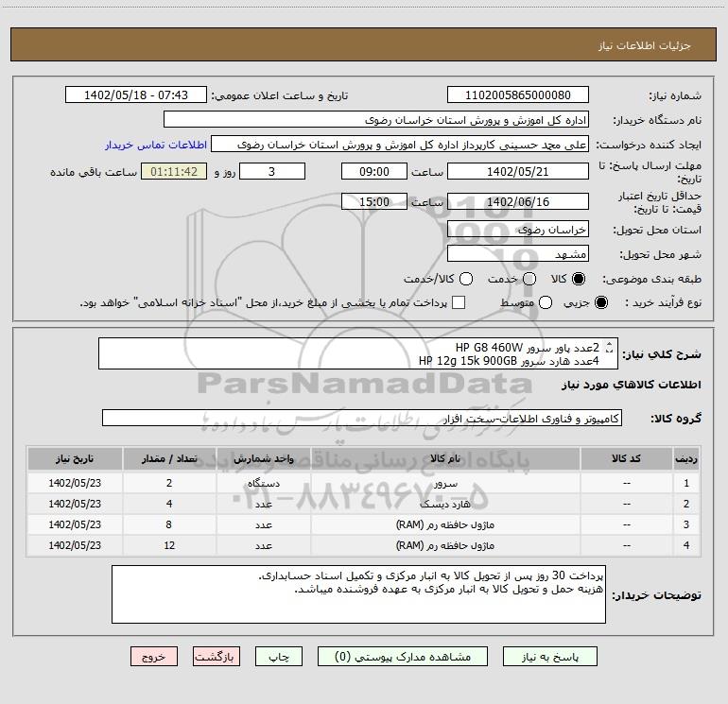
Task: Select the 'سرور' item name cell
Action: pos(445,483)
